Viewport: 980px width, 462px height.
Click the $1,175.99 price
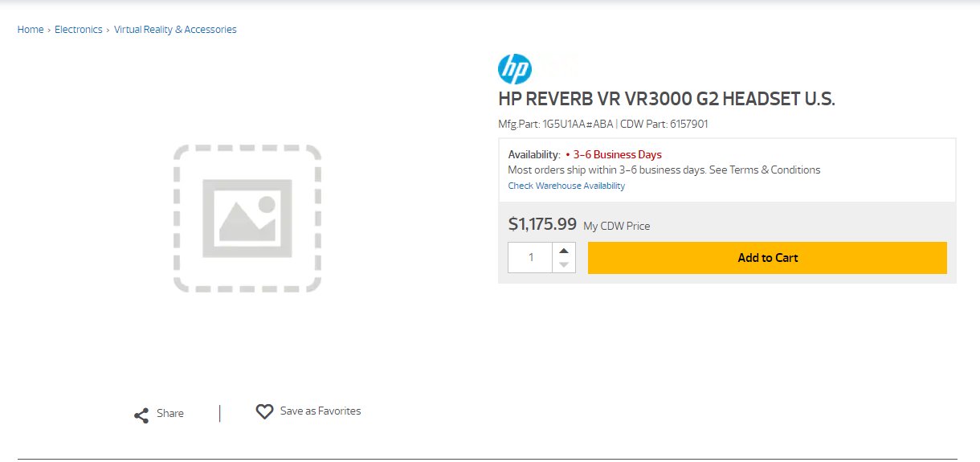(543, 224)
